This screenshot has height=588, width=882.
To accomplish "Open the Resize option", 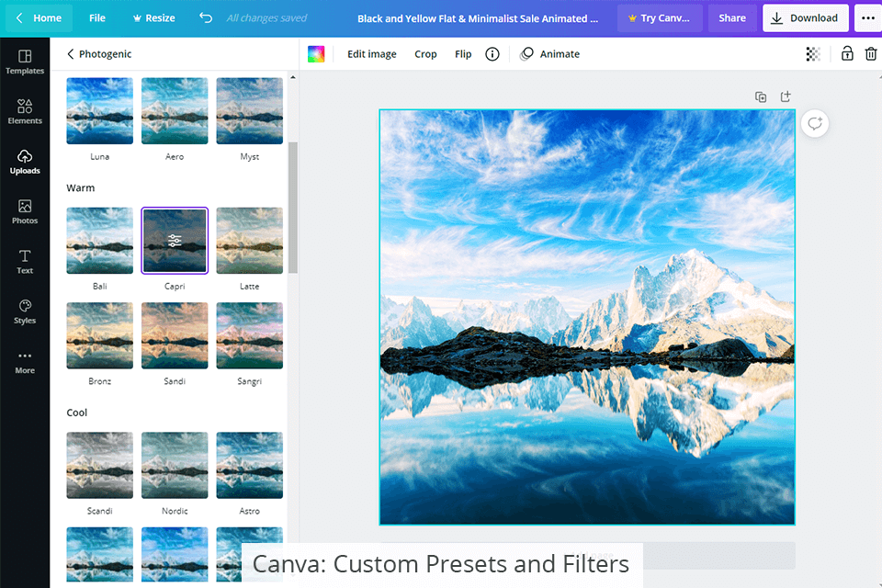I will [x=153, y=18].
